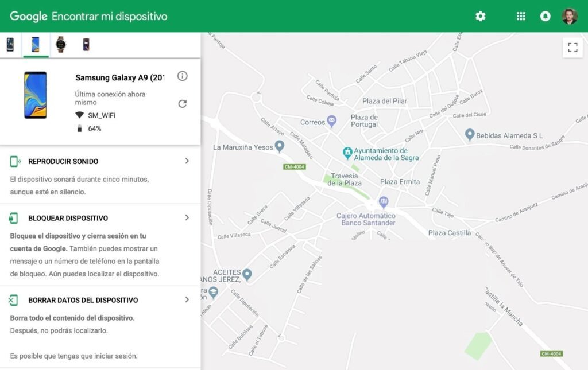
Task: Click the BORRAR DATOS DEL DISPOSITIVO label
Action: pyautogui.click(x=83, y=300)
